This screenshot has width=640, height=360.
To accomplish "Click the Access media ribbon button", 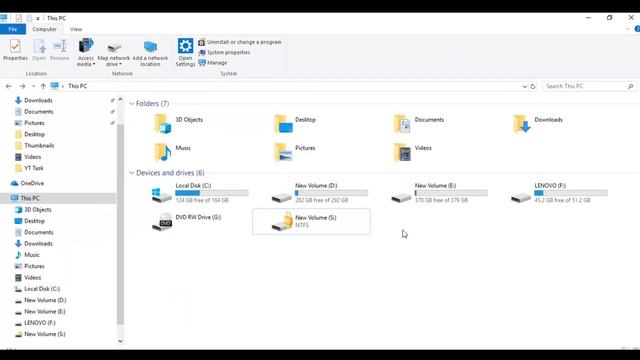I will (86, 52).
